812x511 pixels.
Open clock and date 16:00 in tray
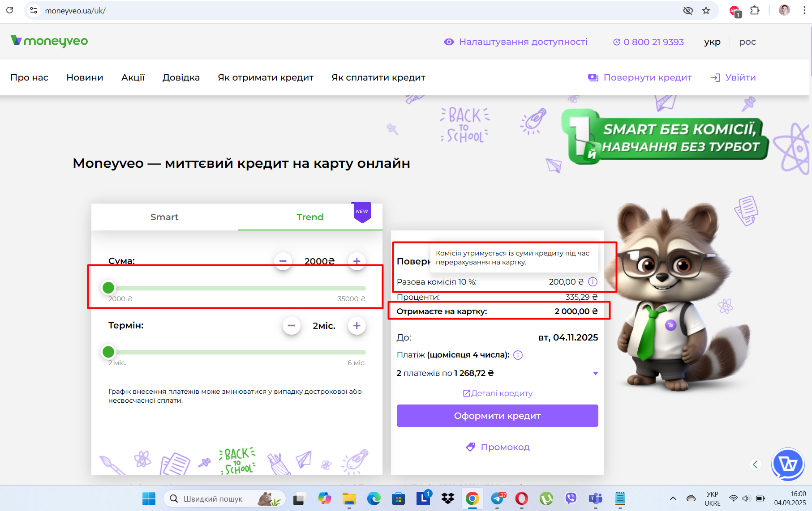[791, 498]
